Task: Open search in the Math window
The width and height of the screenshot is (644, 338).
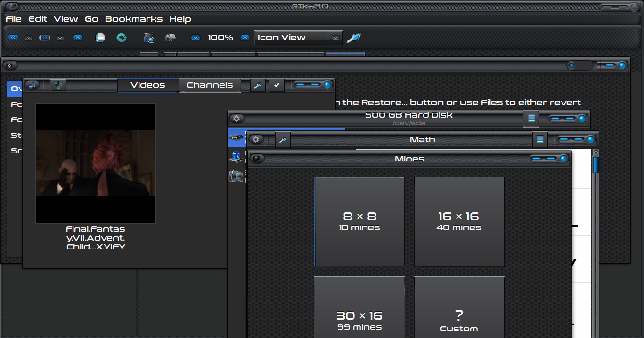Action: [x=283, y=140]
